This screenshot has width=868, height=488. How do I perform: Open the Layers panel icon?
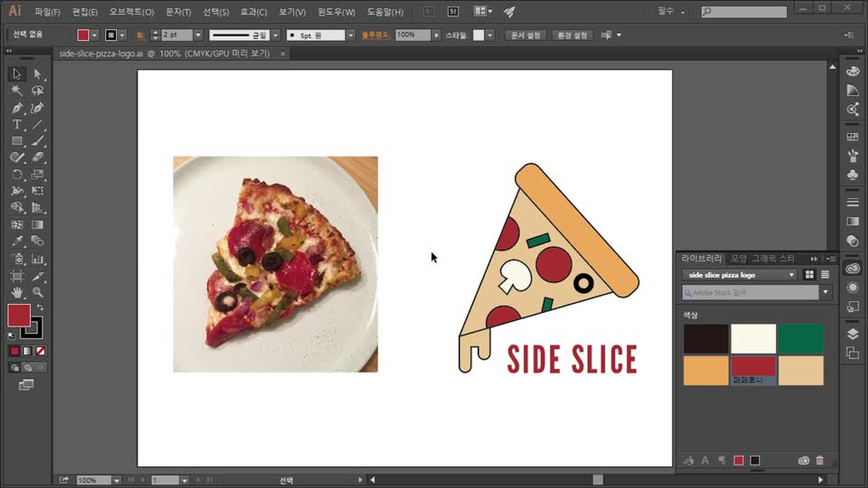[853, 334]
